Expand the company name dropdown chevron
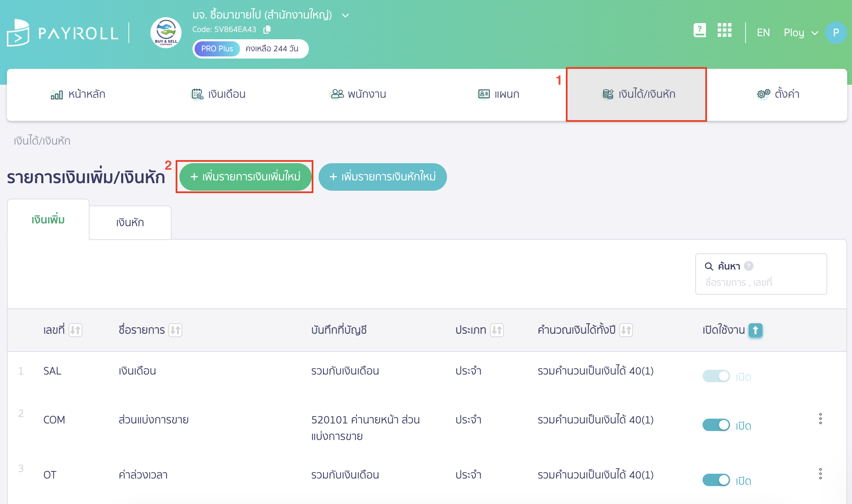Image resolution: width=852 pixels, height=504 pixels. pos(345,15)
